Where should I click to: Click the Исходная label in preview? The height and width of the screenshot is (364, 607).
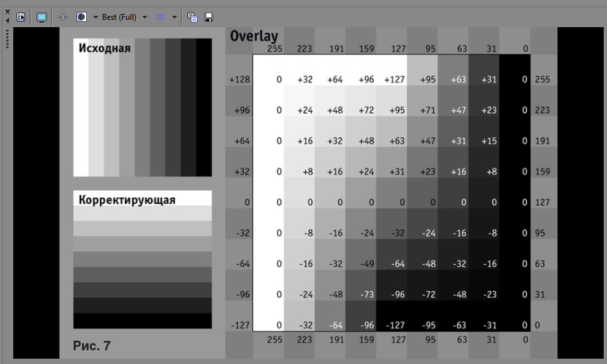click(105, 48)
